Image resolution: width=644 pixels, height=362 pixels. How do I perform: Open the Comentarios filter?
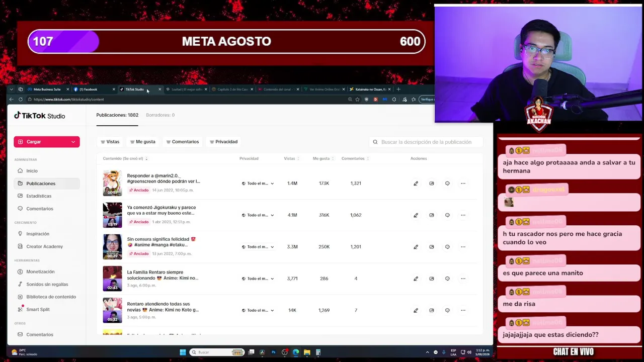click(x=183, y=142)
